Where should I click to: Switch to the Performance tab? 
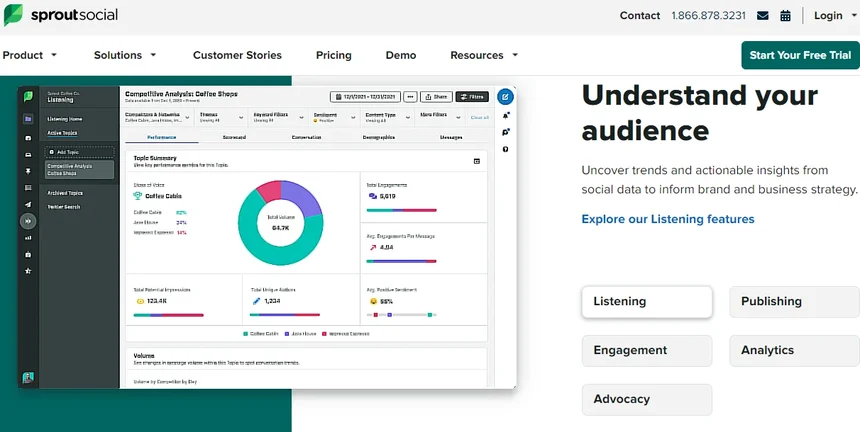click(162, 137)
